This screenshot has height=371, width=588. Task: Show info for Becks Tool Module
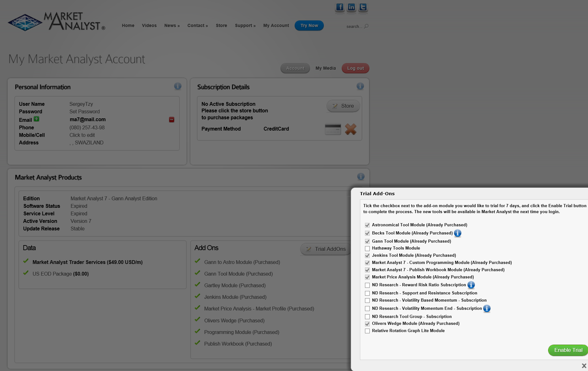click(x=458, y=233)
